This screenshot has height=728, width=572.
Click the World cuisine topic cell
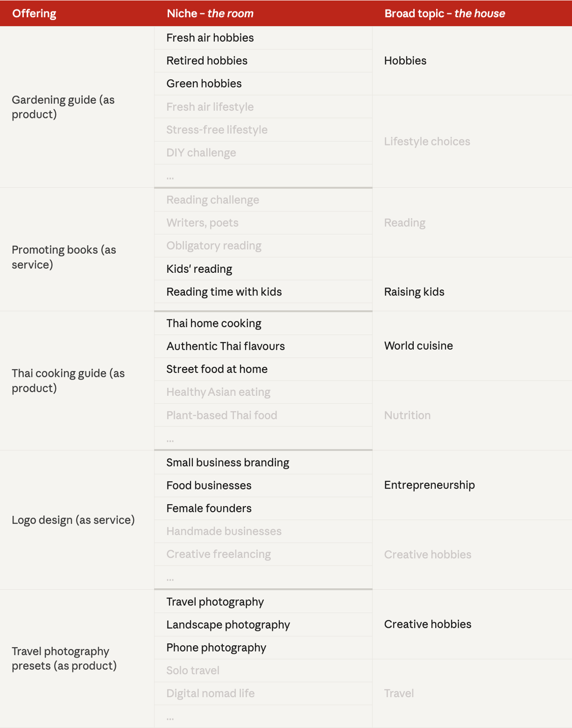pyautogui.click(x=472, y=346)
